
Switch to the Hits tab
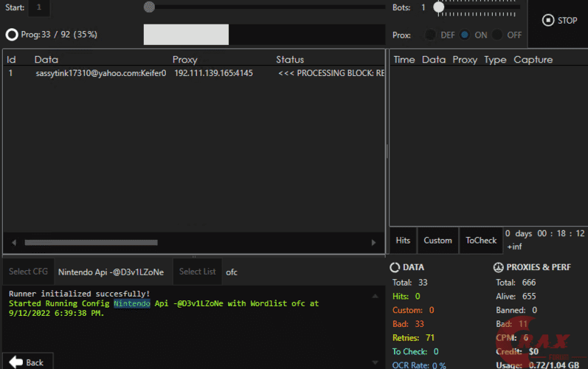403,240
